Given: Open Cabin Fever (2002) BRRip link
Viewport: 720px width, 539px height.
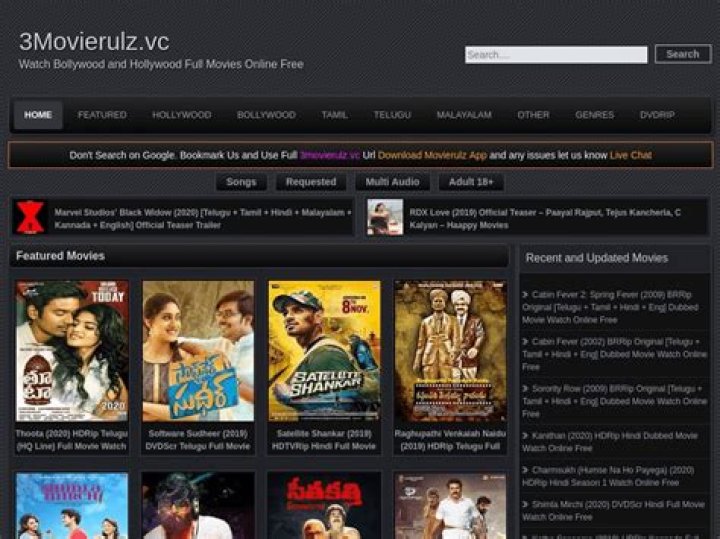Looking at the screenshot, I should pos(614,354).
